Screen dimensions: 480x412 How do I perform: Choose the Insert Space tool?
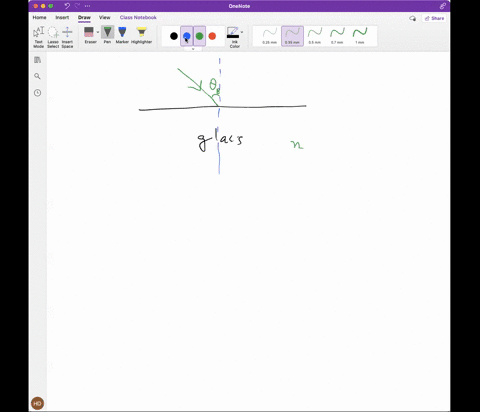pos(67,37)
